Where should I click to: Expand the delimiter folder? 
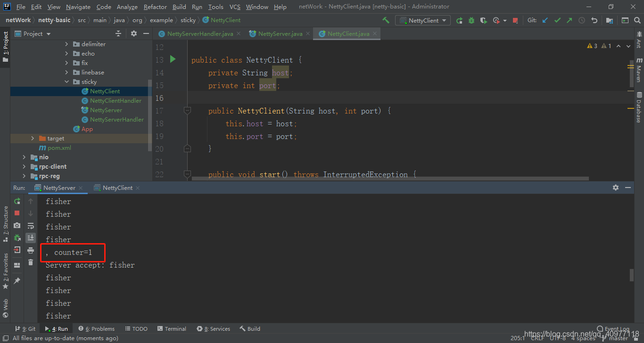[x=66, y=44]
